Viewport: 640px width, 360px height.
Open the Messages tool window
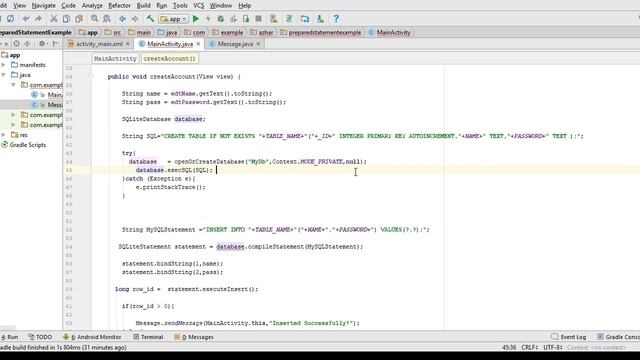[194, 337]
